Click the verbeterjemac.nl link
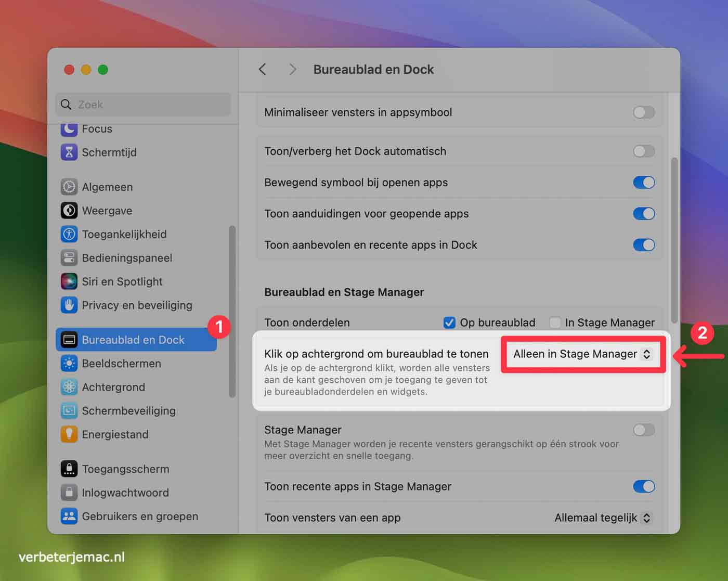 click(x=70, y=556)
